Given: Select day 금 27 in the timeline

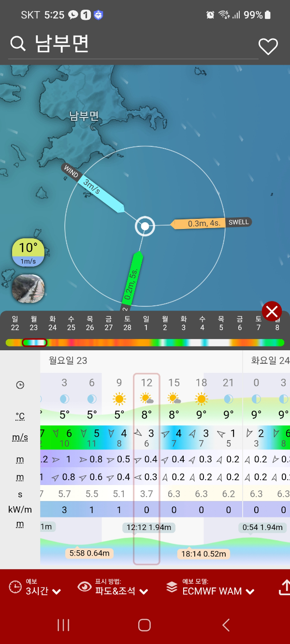Looking at the screenshot, I should [x=109, y=323].
